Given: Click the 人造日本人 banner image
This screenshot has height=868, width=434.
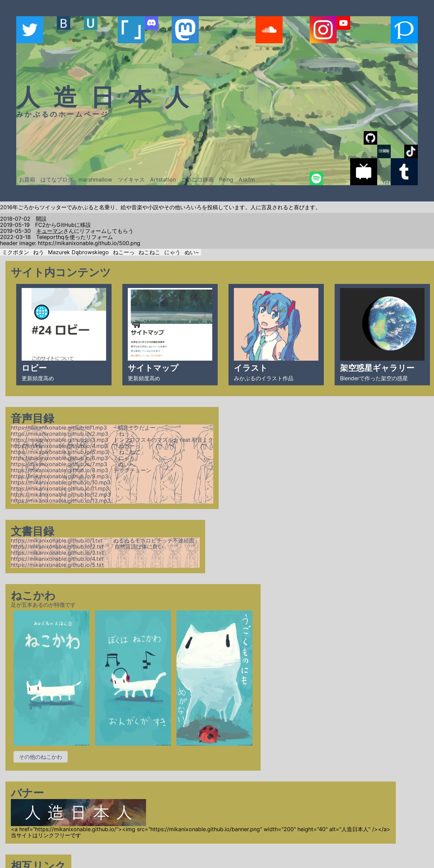Looking at the screenshot, I should (78, 813).
